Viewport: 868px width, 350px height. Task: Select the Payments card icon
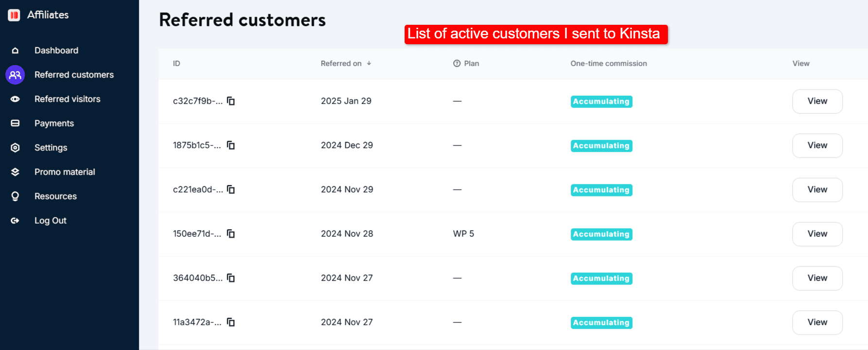(x=15, y=123)
